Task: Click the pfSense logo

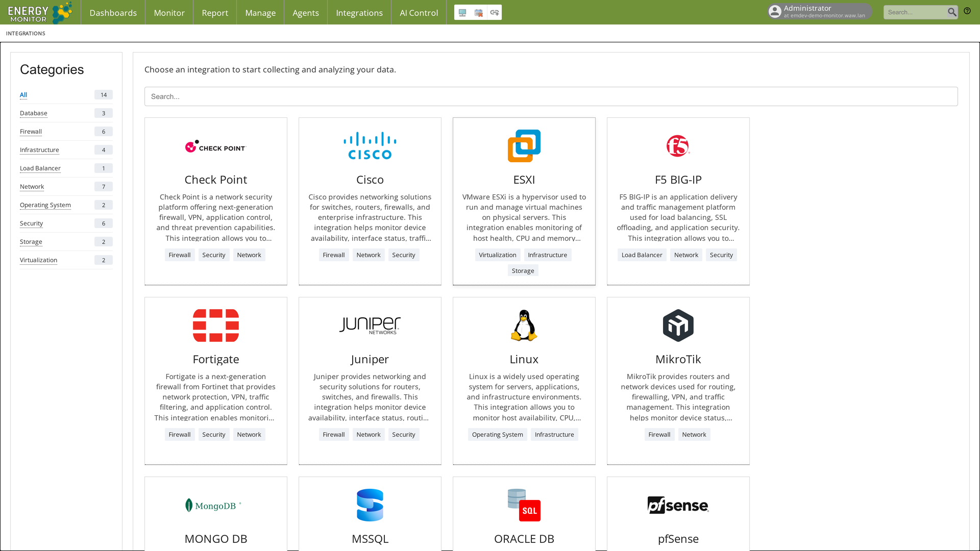Action: click(678, 505)
